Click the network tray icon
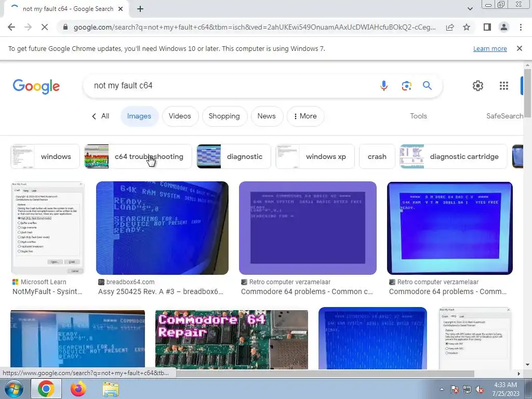Viewport: 532px width, 399px height. (467, 390)
